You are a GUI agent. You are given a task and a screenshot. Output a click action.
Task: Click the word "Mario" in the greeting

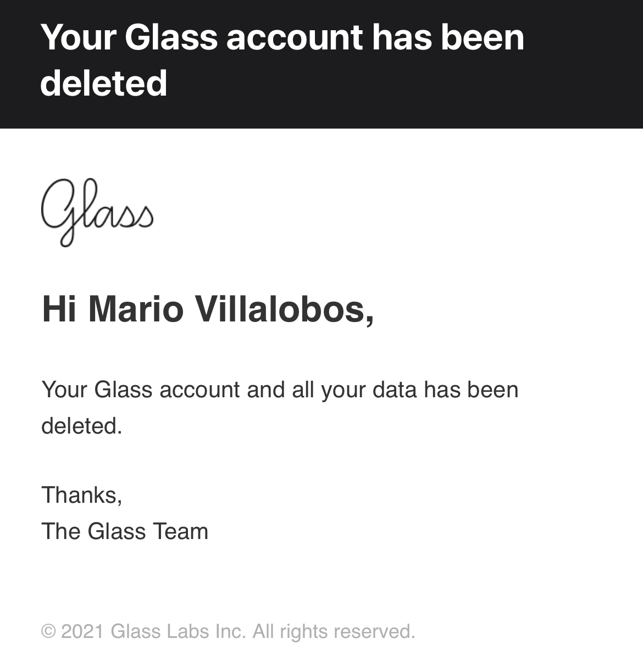[136, 309]
